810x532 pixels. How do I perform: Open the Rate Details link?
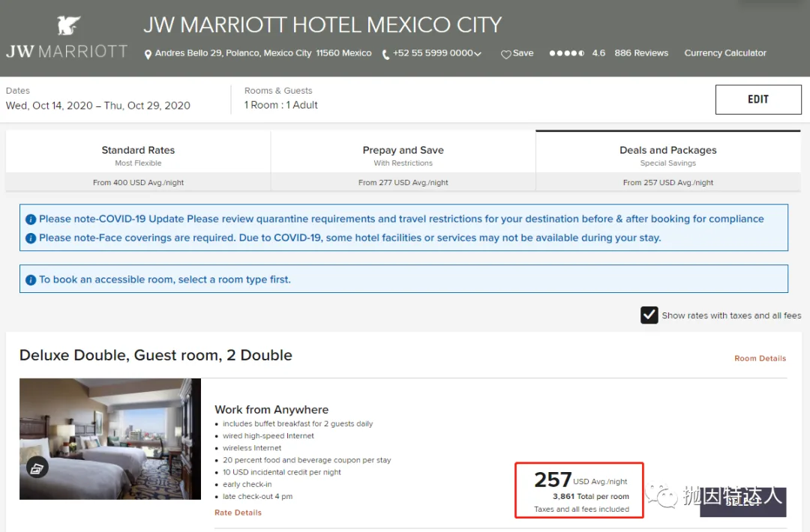point(238,513)
